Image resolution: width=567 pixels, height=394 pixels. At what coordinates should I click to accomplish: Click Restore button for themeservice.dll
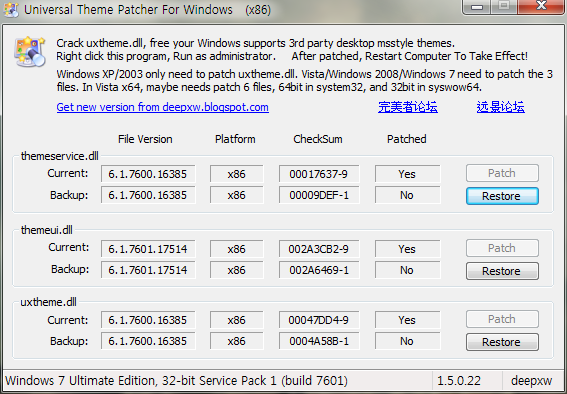point(502,196)
